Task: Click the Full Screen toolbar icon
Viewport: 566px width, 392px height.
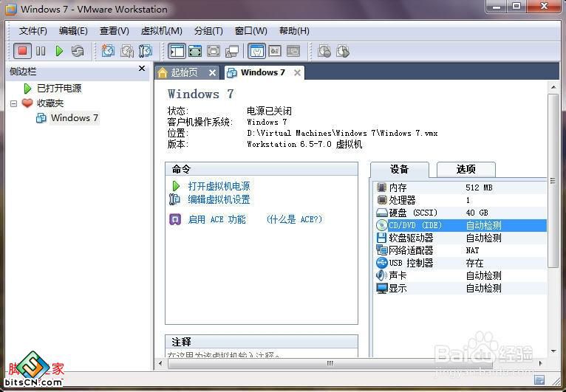Action: pyautogui.click(x=214, y=51)
